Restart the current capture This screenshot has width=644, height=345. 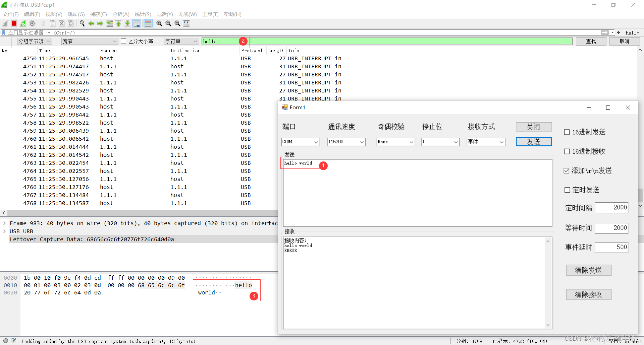tap(23, 23)
